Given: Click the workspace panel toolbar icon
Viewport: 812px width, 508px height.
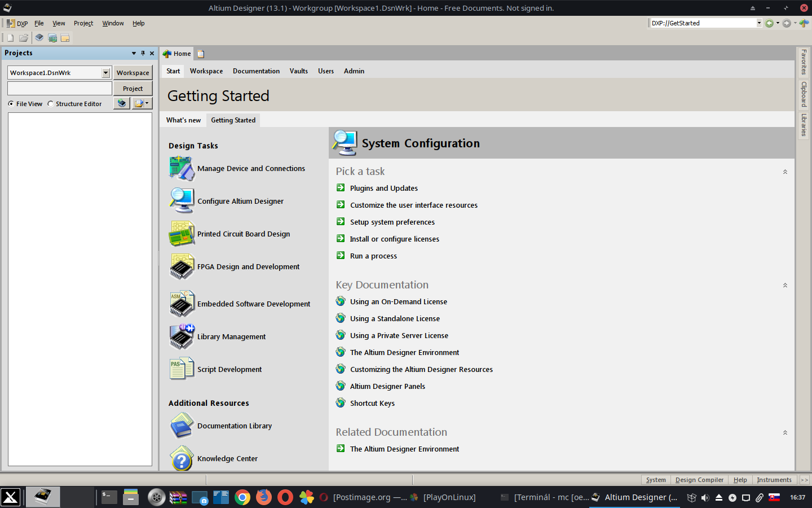Looking at the screenshot, I should coord(65,38).
